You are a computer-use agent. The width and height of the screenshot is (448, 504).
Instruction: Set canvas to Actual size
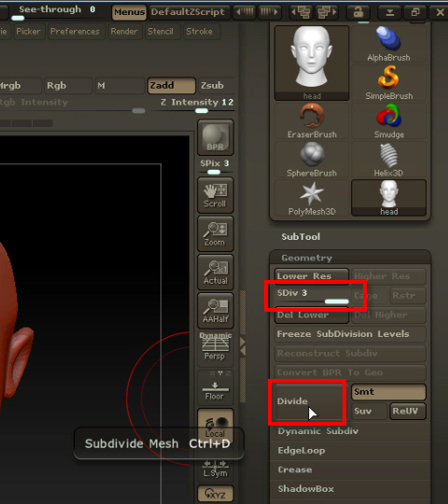click(215, 272)
